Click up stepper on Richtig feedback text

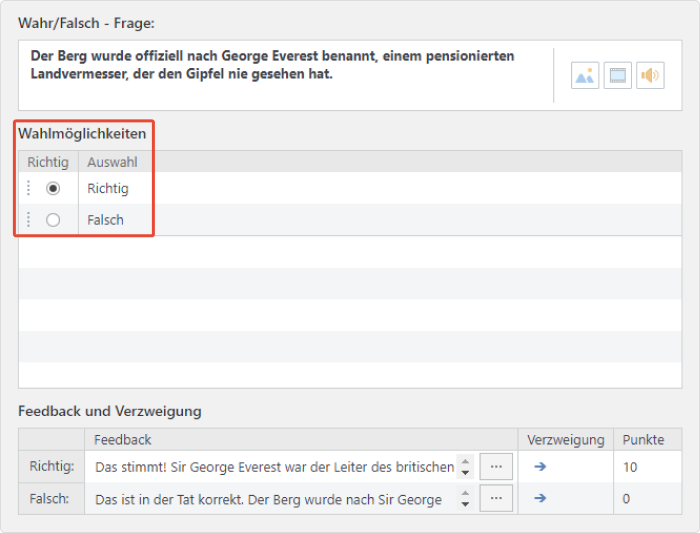[x=465, y=461]
